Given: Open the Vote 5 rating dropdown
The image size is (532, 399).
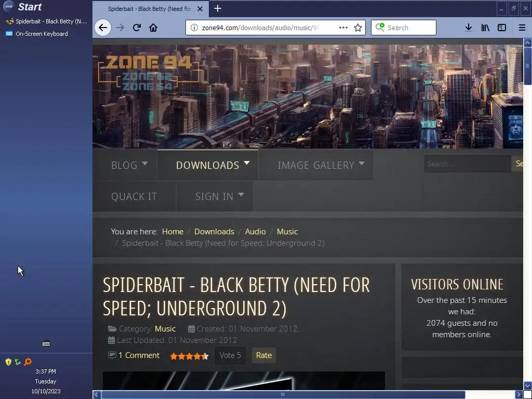Looking at the screenshot, I should 230,355.
